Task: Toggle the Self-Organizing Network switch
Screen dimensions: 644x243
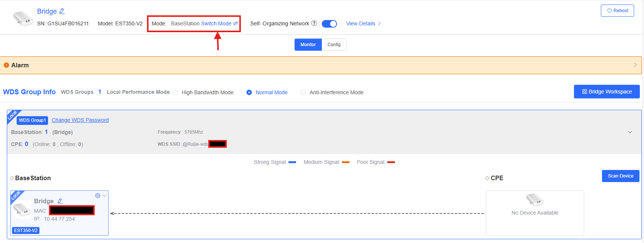Action: pyautogui.click(x=329, y=24)
